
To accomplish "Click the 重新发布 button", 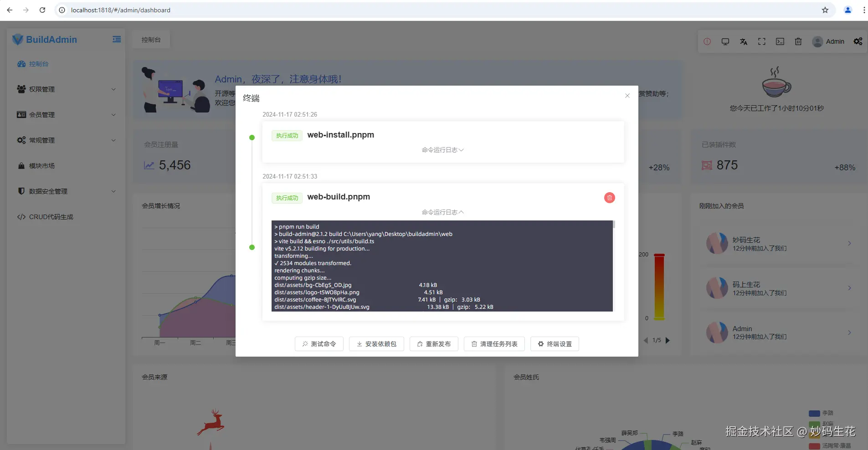I will click(x=434, y=344).
